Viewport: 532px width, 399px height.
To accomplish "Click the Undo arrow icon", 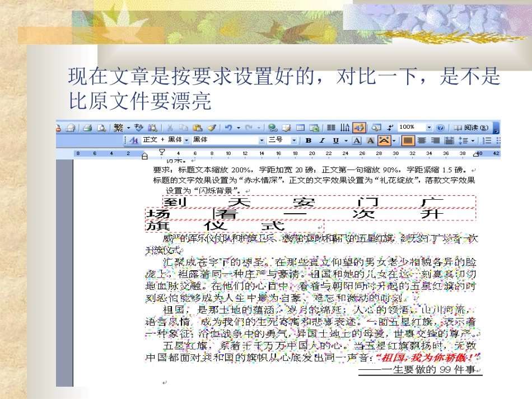I will tap(228, 128).
